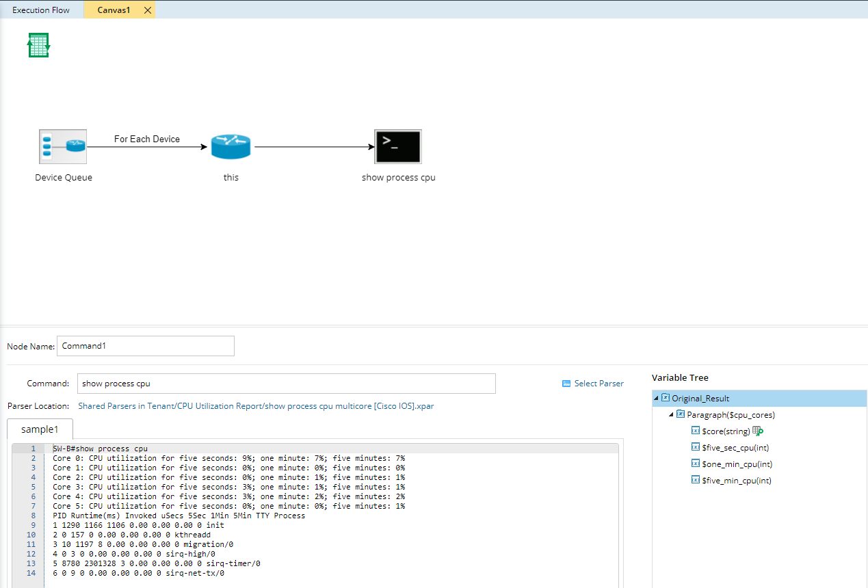Collapse the Paragraph($cpu_cores) node
The width and height of the screenshot is (868, 588).
click(x=672, y=414)
